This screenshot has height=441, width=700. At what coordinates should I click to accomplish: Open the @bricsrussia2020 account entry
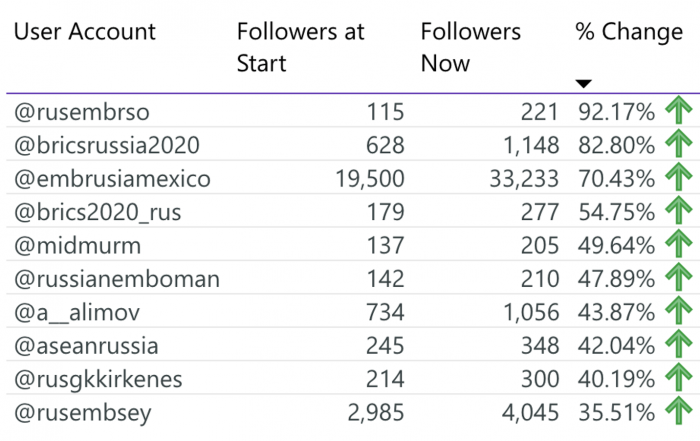tap(107, 145)
